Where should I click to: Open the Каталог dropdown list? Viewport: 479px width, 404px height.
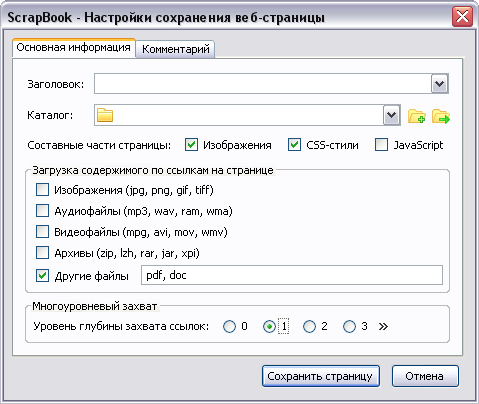391,115
